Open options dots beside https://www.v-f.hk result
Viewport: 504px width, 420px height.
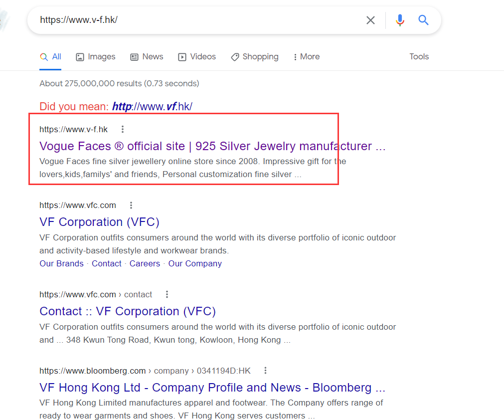click(x=123, y=129)
